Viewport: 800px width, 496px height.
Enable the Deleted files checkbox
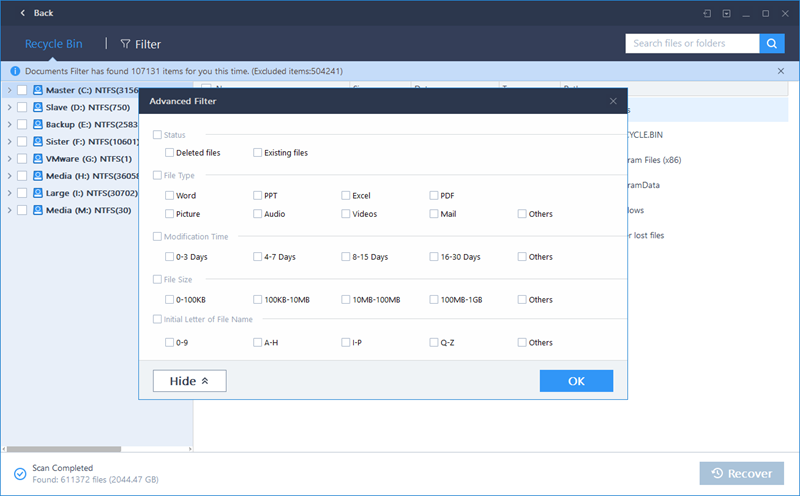(170, 153)
